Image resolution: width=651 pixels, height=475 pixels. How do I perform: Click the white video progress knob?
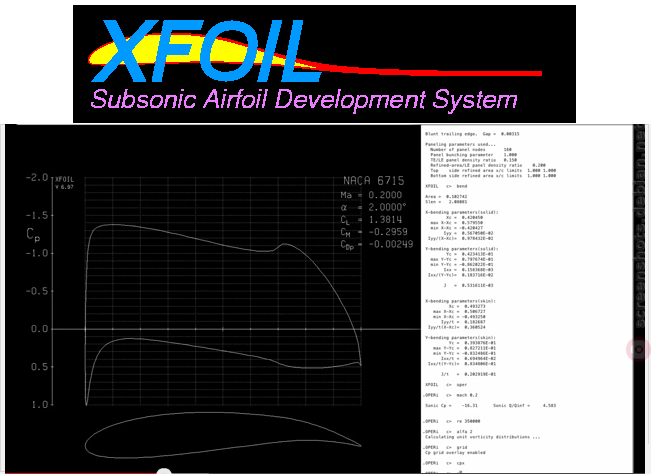[164, 471]
